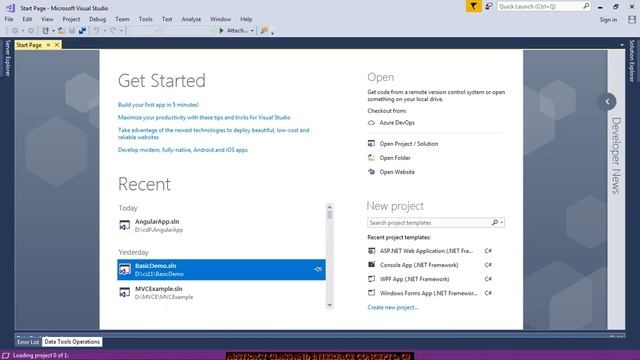This screenshot has width=640, height=360.
Task: Toggle the pin icon on the BasicDemo.sln row
Action: click(x=318, y=269)
